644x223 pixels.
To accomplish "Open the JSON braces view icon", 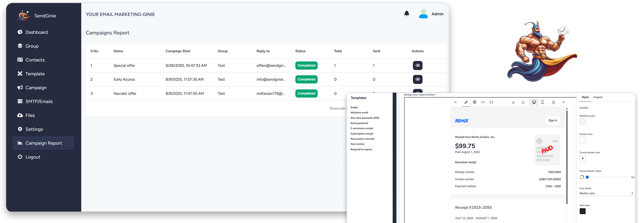I will pyautogui.click(x=491, y=102).
